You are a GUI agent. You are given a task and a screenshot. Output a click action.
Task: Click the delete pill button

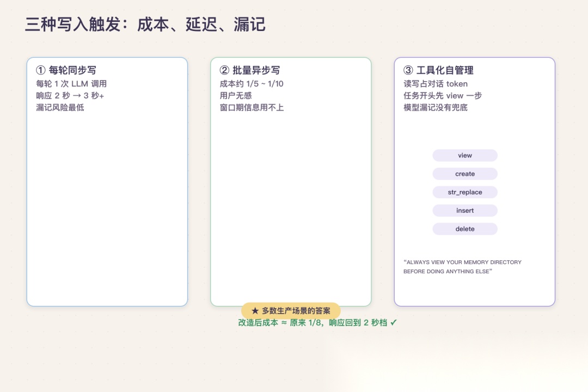(464, 229)
